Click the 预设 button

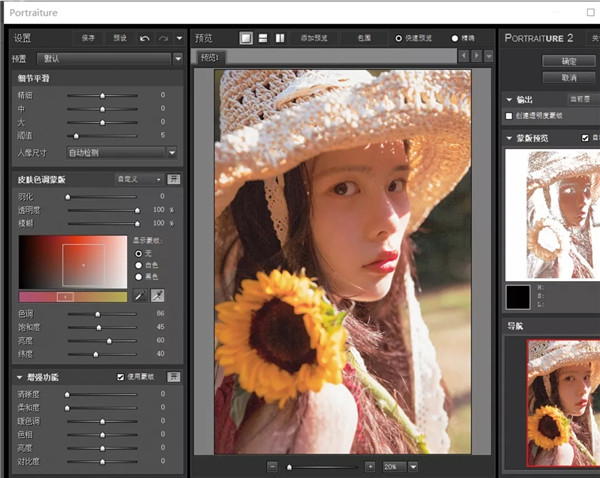pyautogui.click(x=120, y=38)
